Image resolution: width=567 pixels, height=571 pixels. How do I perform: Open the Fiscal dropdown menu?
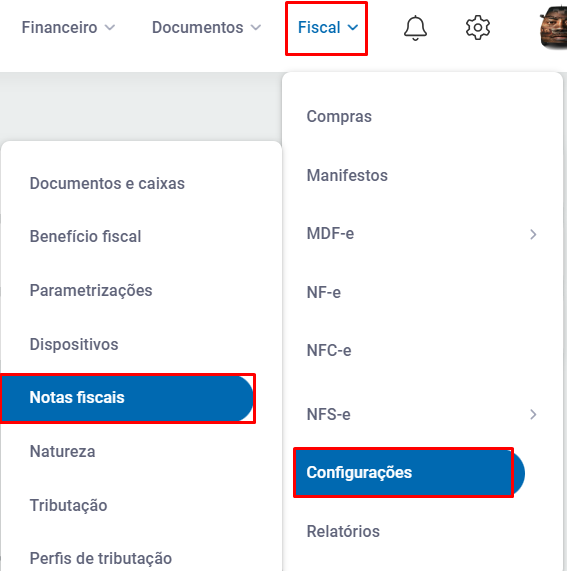(328, 28)
